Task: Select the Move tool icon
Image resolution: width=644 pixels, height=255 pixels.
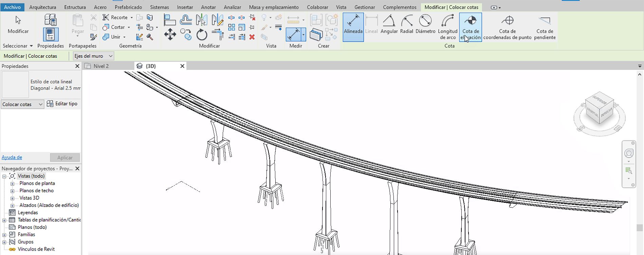Action: [170, 34]
